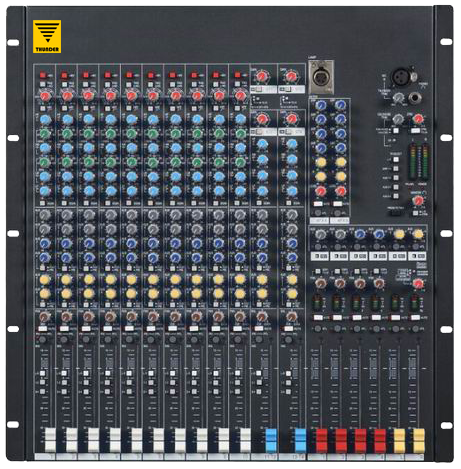Screen dimensions: 461x469
Task: Toggle the red switch atop channel 1
Action: [x=43, y=75]
